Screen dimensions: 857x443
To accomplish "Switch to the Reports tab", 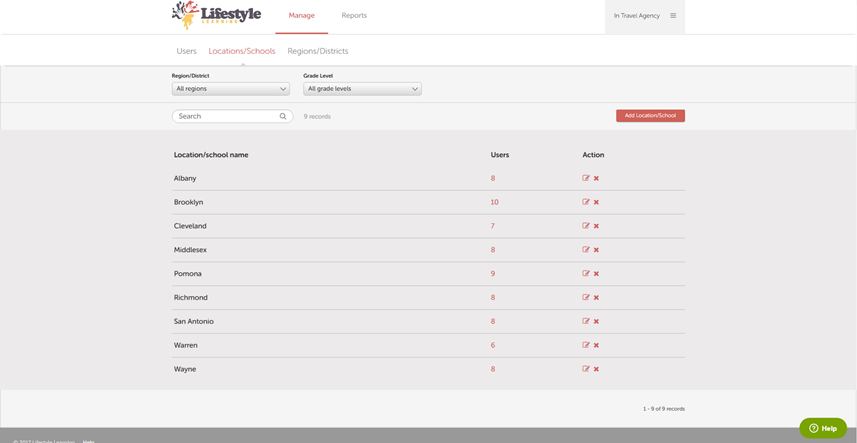I will click(x=354, y=16).
